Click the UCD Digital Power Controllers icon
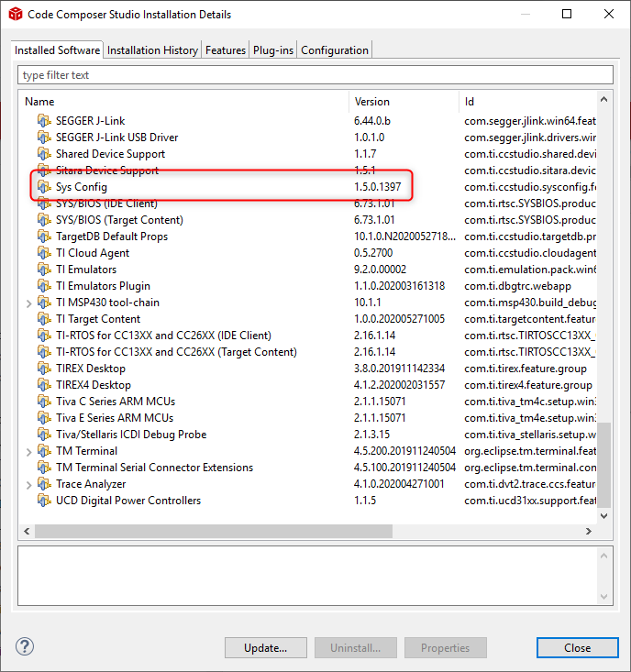631x672 pixels. click(44, 501)
